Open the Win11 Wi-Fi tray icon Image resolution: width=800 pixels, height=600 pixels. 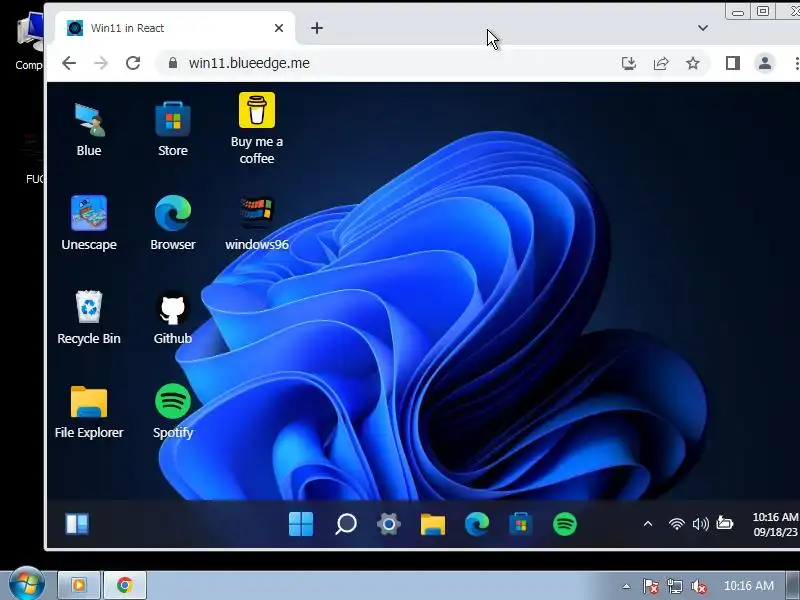677,524
